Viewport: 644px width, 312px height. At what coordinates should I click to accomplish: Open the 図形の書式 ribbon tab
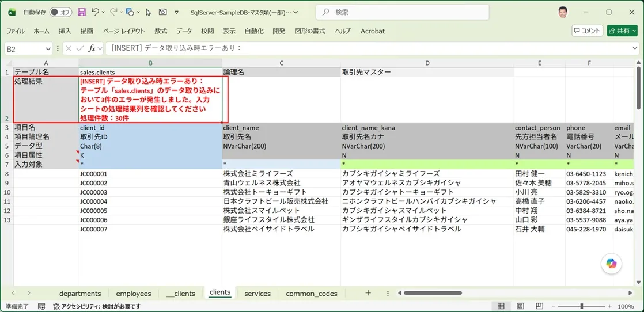click(x=310, y=31)
